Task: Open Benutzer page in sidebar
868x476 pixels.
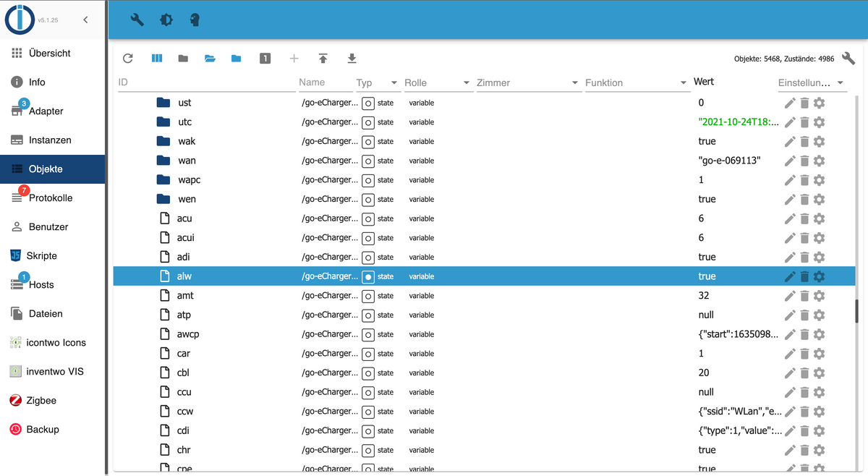Action: (x=52, y=226)
